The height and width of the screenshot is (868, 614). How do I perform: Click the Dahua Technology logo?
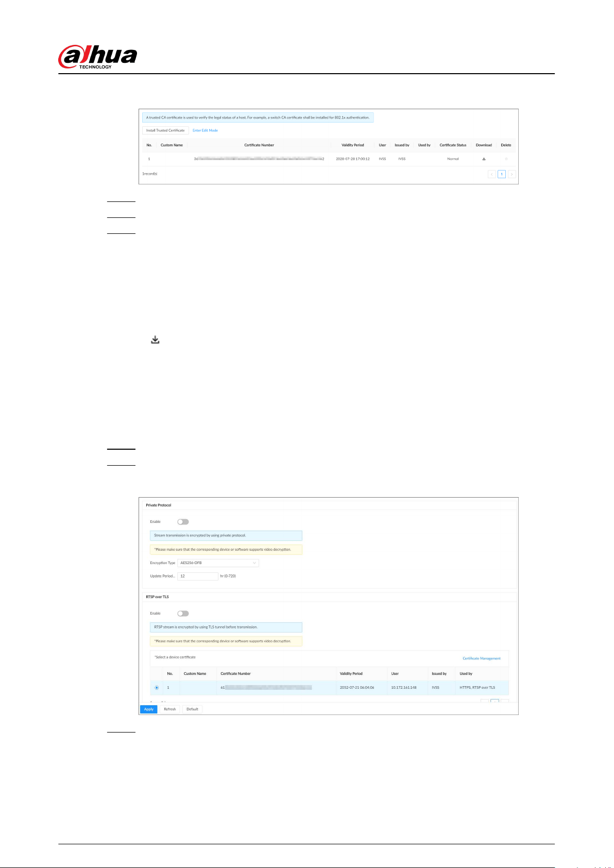(x=98, y=57)
